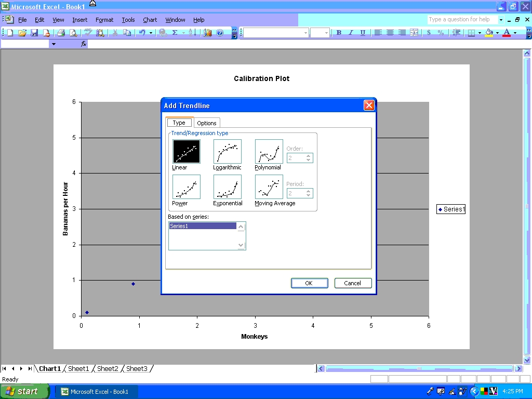Cancel the Add Trendline dialog
This screenshot has height=399, width=532.
[353, 283]
